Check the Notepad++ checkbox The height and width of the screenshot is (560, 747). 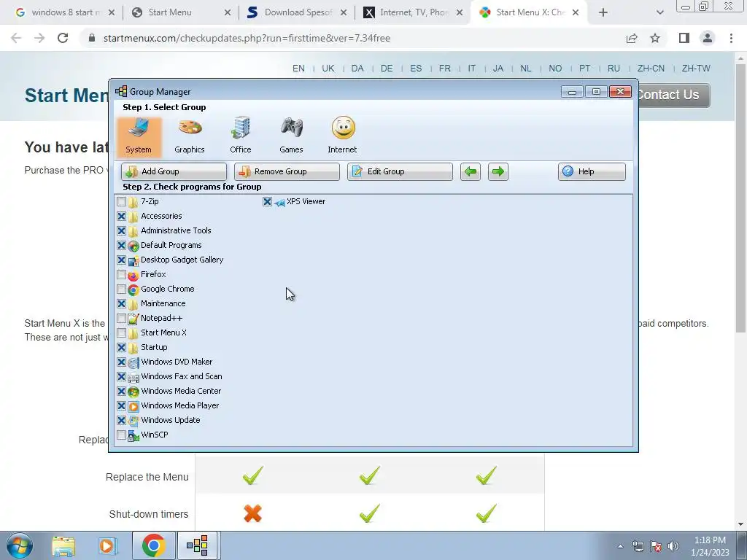tap(122, 319)
